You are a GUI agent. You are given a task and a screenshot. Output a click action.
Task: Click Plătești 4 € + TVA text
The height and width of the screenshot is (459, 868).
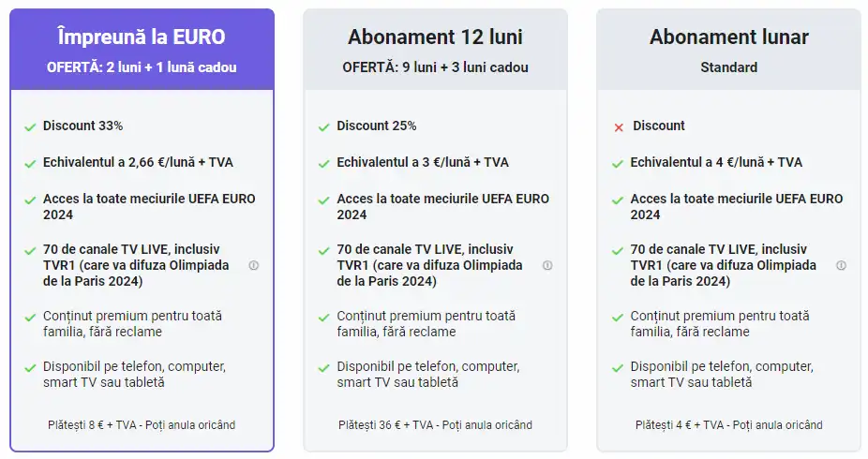click(x=728, y=425)
